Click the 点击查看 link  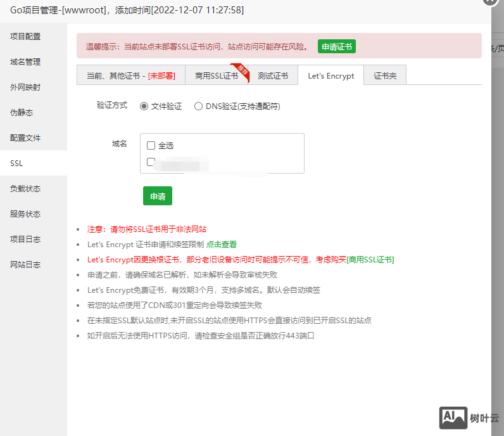tap(222, 244)
